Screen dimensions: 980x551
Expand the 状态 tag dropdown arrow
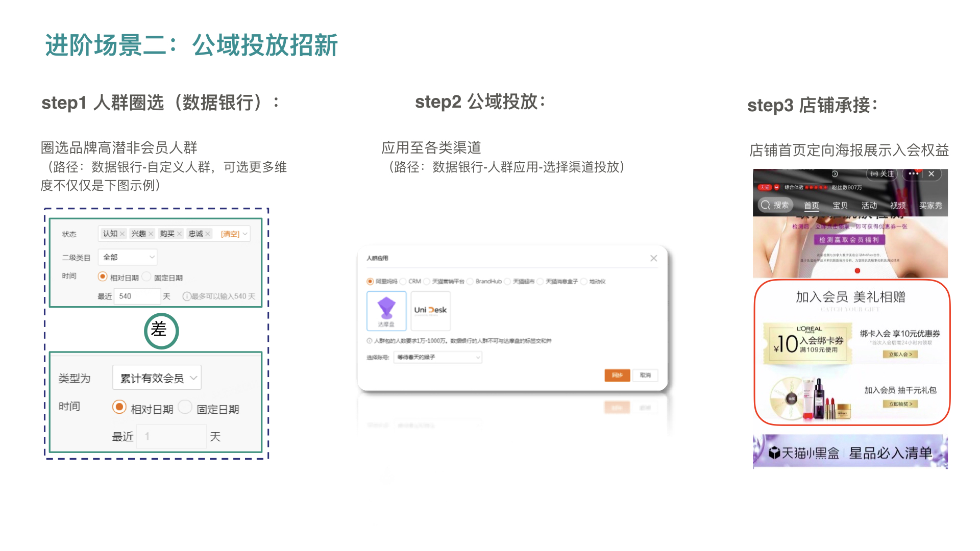point(246,234)
